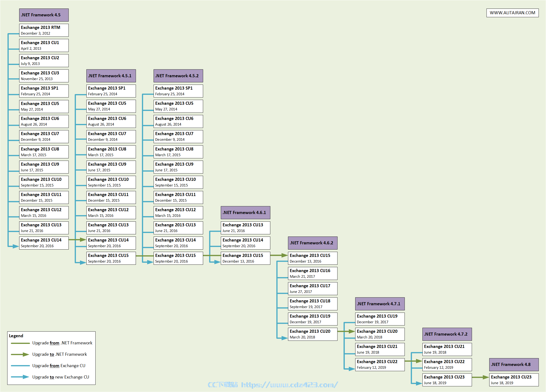Screen dimensions: 546x392
Task: Select the .NET Framework 4.5.1 header
Action: (111, 76)
